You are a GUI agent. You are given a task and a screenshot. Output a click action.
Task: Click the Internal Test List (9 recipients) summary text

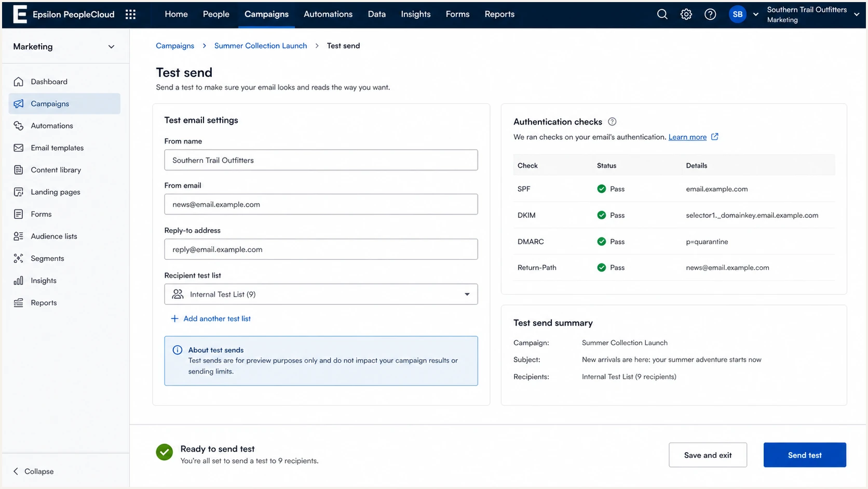pyautogui.click(x=629, y=377)
